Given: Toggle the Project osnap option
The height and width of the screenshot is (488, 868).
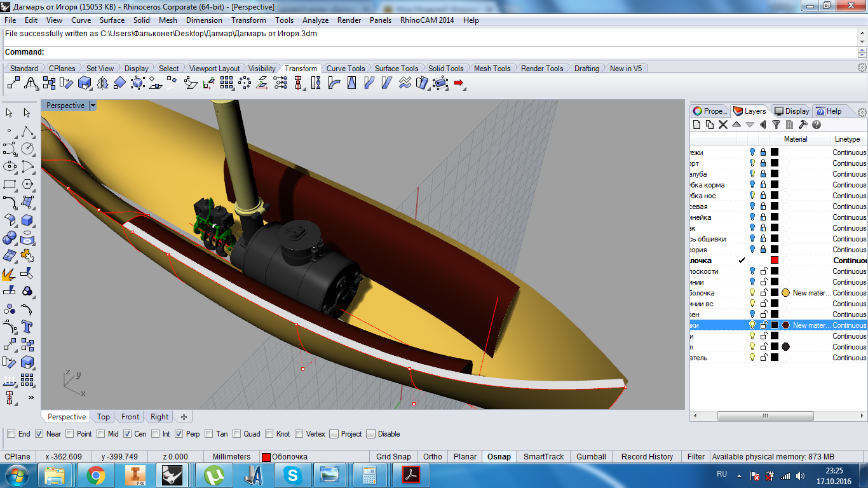Looking at the screenshot, I should [x=334, y=434].
